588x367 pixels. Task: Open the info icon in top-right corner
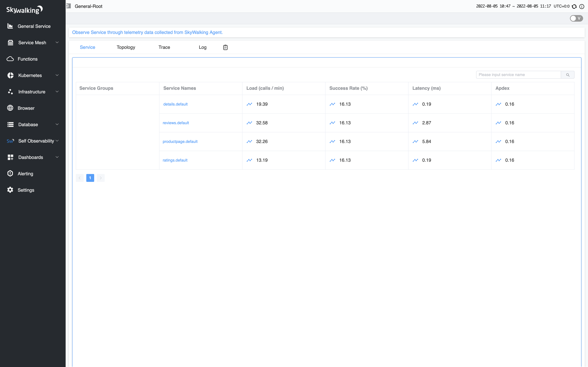582,7
